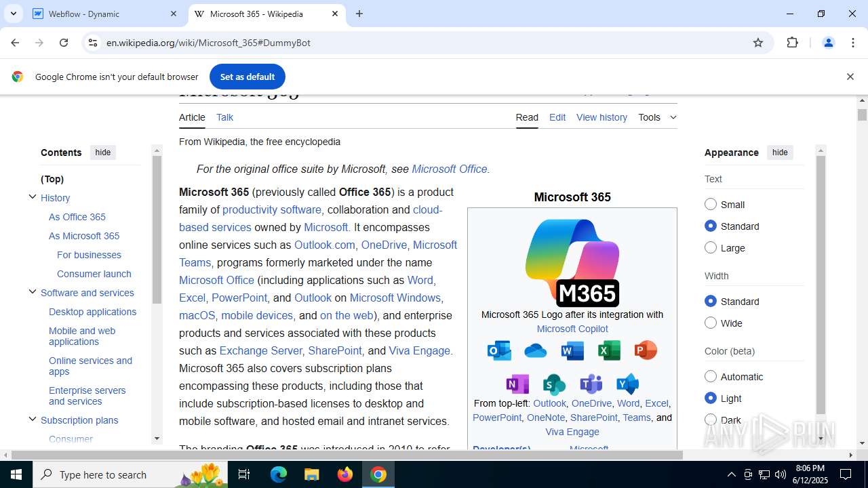Image resolution: width=868 pixels, height=488 pixels.
Task: View site information icon in address bar
Action: pyautogui.click(x=93, y=43)
